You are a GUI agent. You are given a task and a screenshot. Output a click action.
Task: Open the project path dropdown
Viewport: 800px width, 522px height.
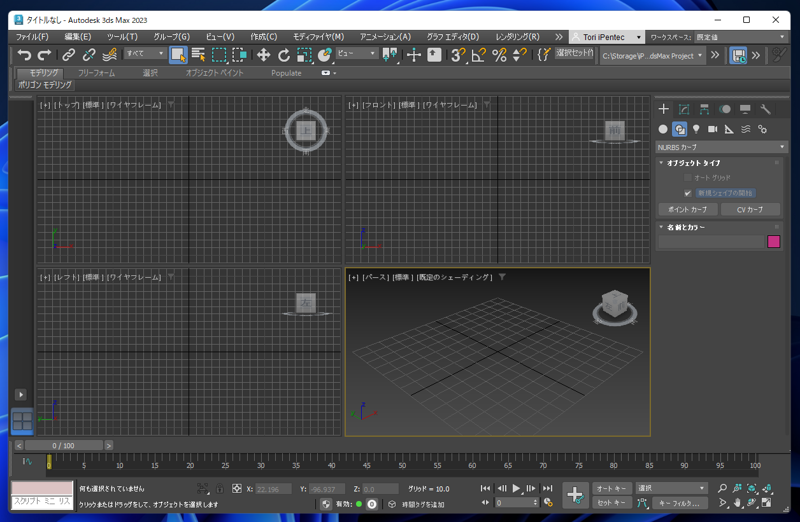(x=652, y=56)
